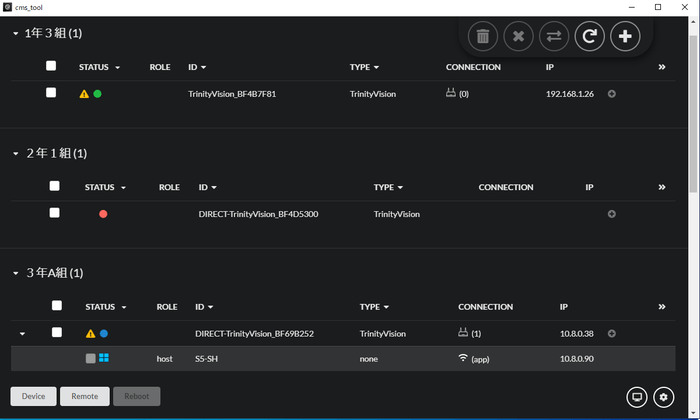The image size is (700, 420).
Task: Click the trash delete icon
Action: point(483,37)
